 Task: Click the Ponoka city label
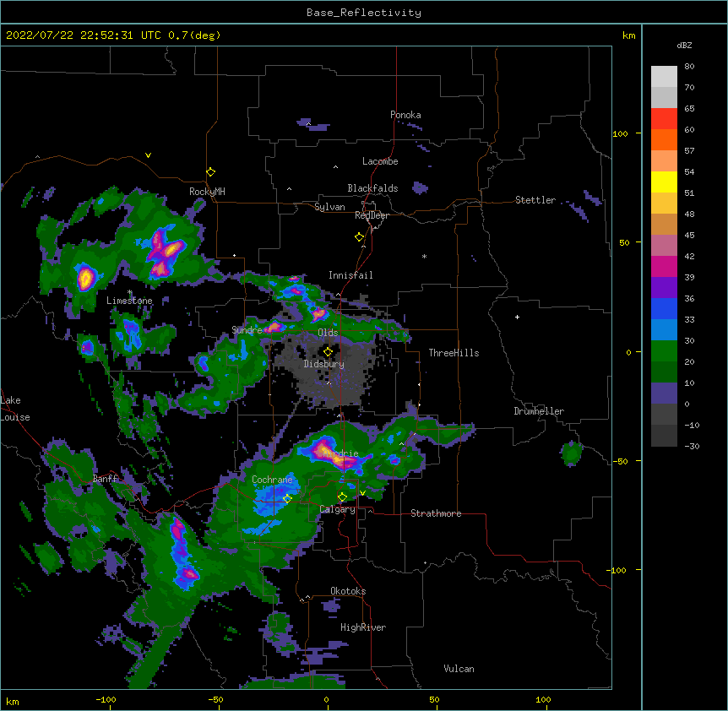click(x=405, y=115)
